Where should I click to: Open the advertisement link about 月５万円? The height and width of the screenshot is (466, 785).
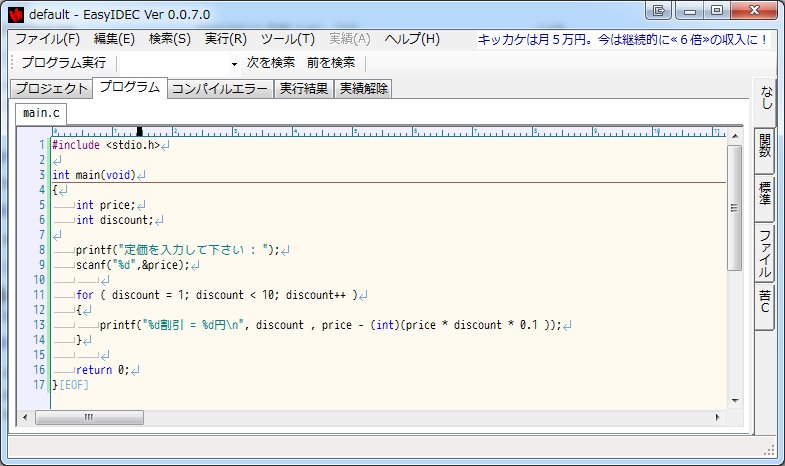click(624, 40)
